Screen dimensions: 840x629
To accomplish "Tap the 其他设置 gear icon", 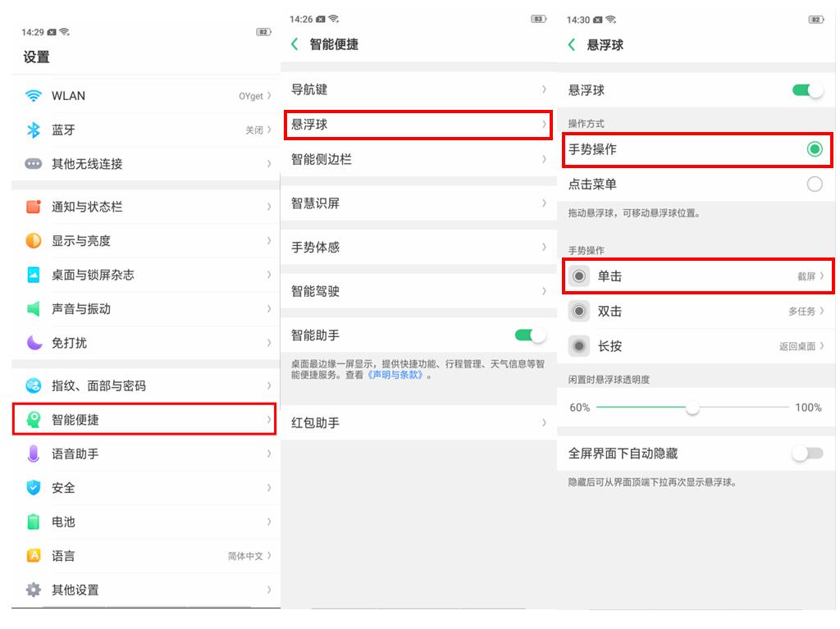I will click(34, 590).
